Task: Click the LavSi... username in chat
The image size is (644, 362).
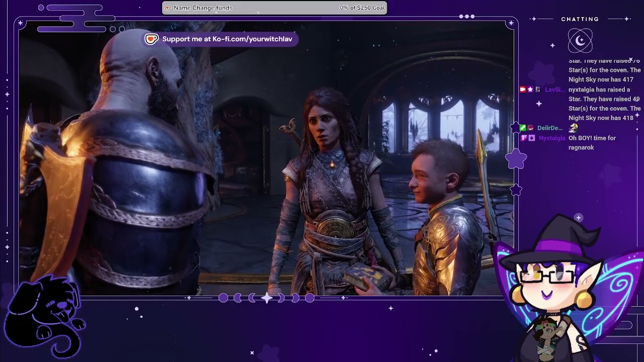Action: [x=555, y=89]
